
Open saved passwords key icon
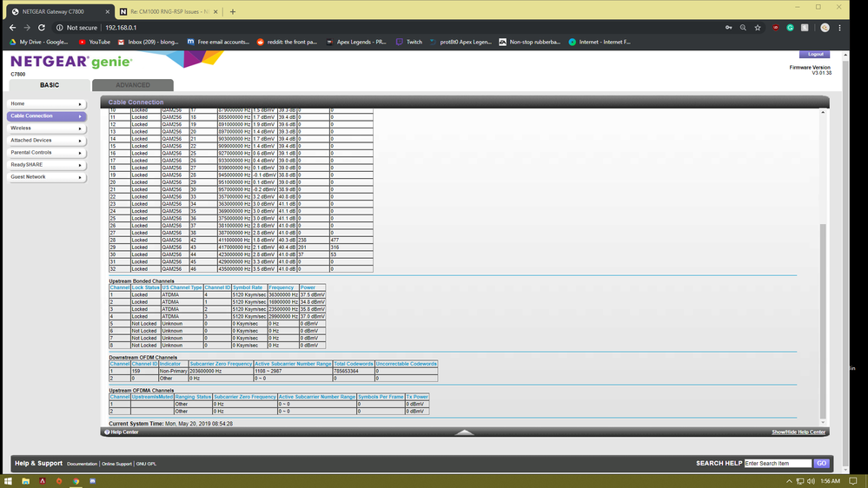tap(728, 28)
